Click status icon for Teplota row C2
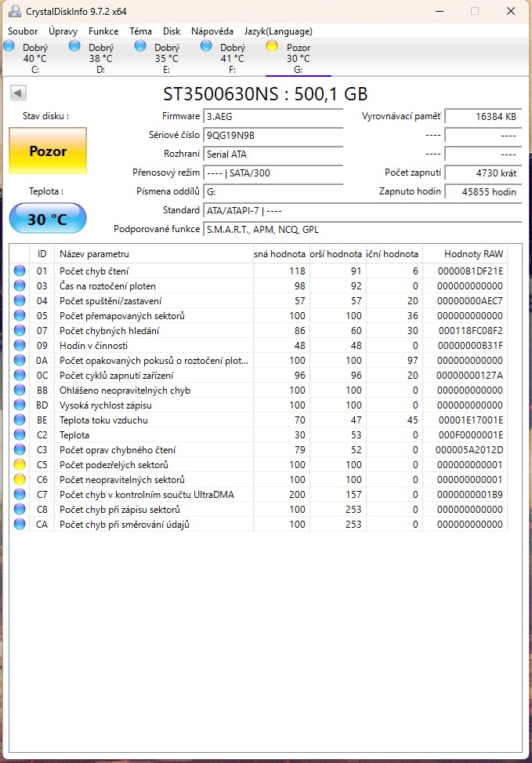This screenshot has height=763, width=532. [20, 435]
